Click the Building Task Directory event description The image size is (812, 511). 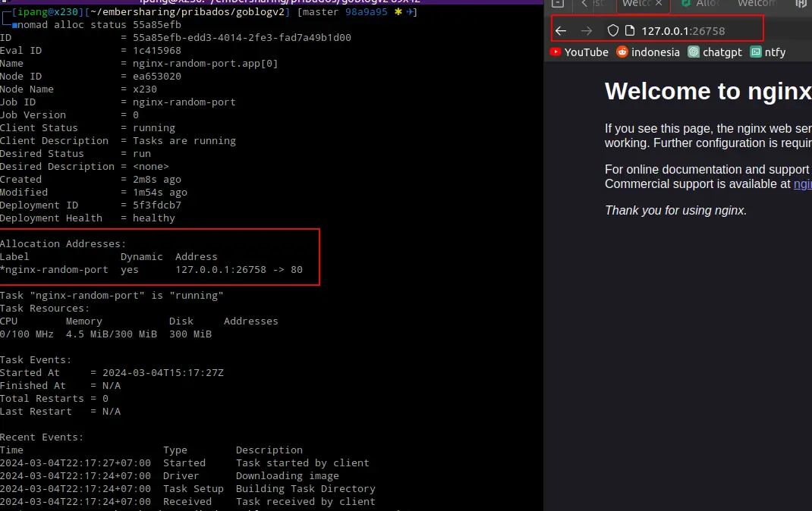pos(306,489)
